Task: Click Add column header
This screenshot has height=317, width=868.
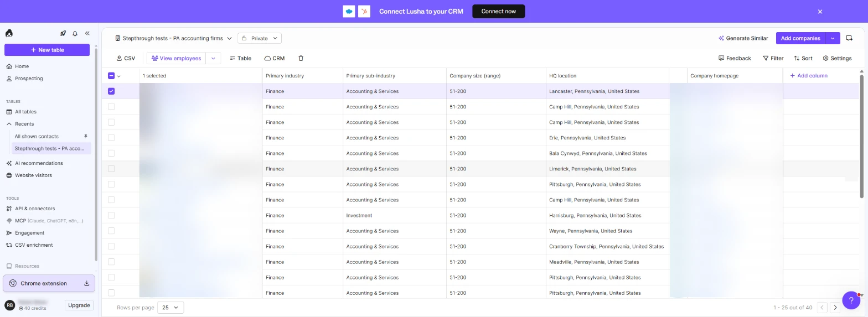Action: pos(808,76)
